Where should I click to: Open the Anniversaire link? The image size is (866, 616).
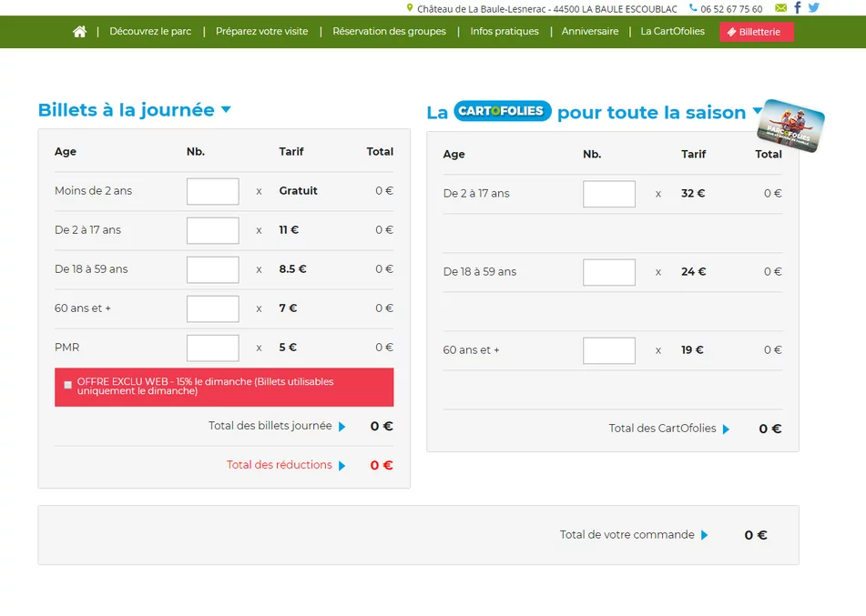(x=589, y=32)
